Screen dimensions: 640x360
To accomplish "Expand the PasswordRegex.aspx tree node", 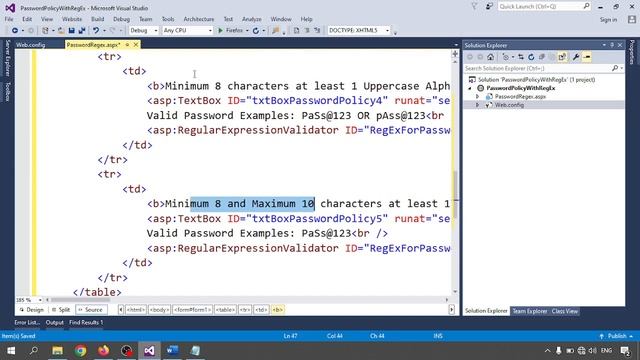I will (478, 97).
